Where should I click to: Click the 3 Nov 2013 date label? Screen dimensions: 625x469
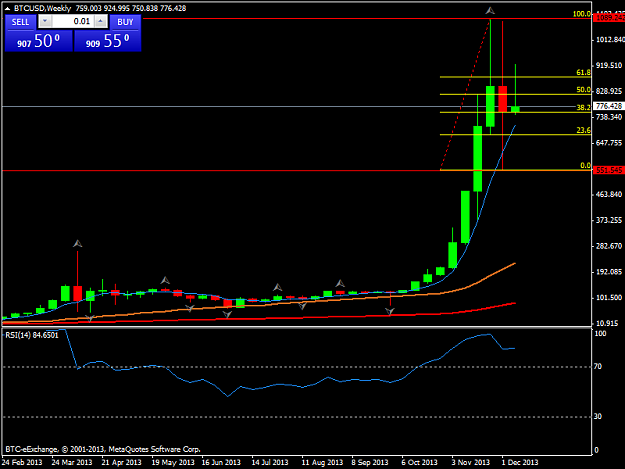[x=470, y=462]
